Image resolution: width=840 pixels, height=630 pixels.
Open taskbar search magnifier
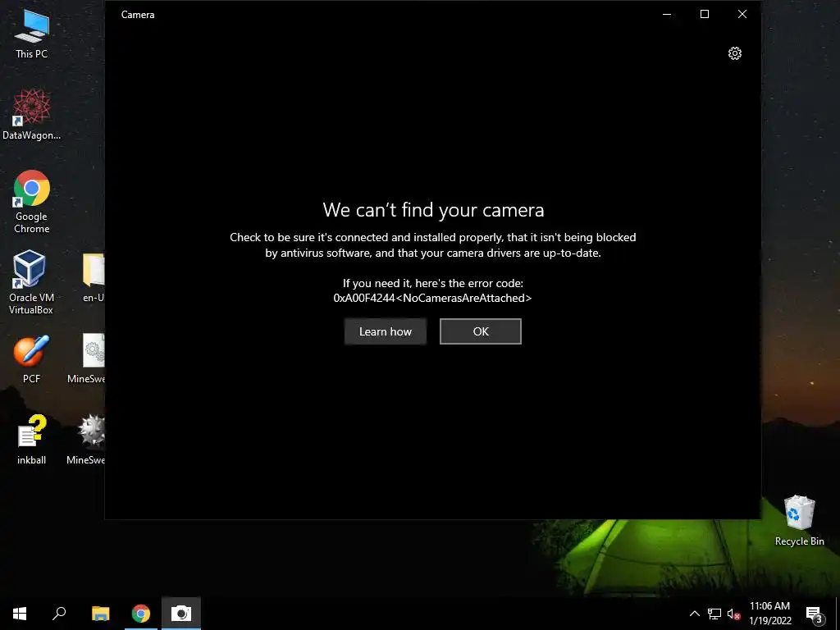(x=59, y=614)
